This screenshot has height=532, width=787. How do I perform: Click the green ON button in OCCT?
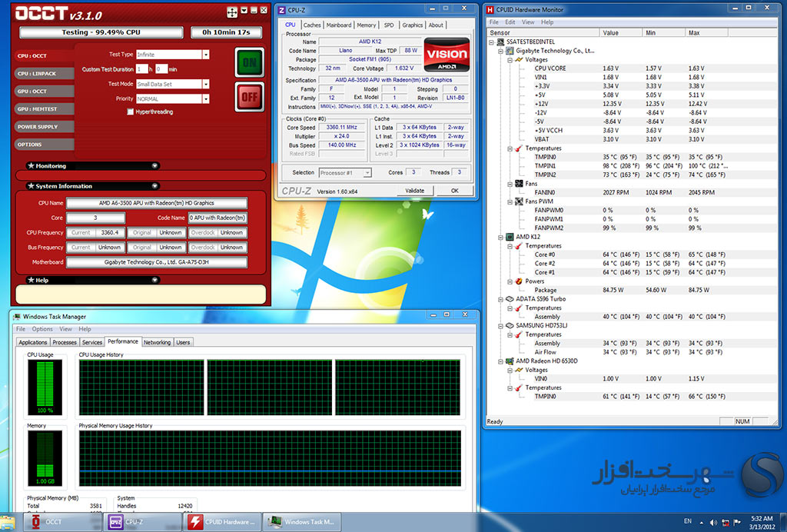(250, 62)
